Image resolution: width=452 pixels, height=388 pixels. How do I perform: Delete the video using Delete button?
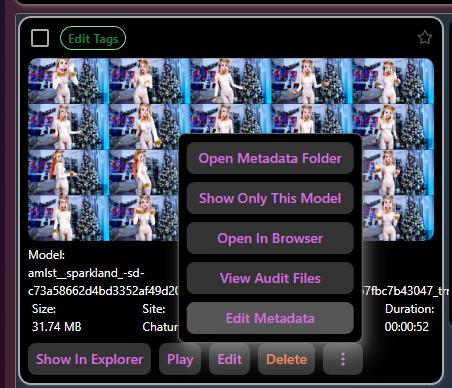coord(287,359)
